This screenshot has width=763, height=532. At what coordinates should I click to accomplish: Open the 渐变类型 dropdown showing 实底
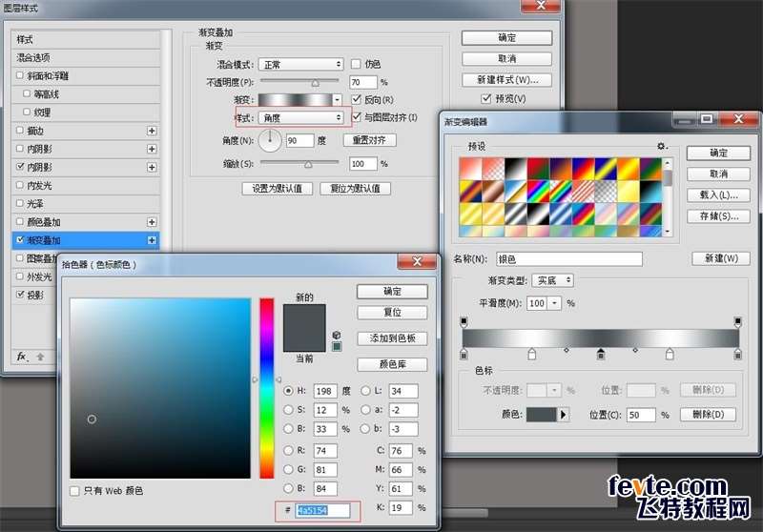pos(553,280)
